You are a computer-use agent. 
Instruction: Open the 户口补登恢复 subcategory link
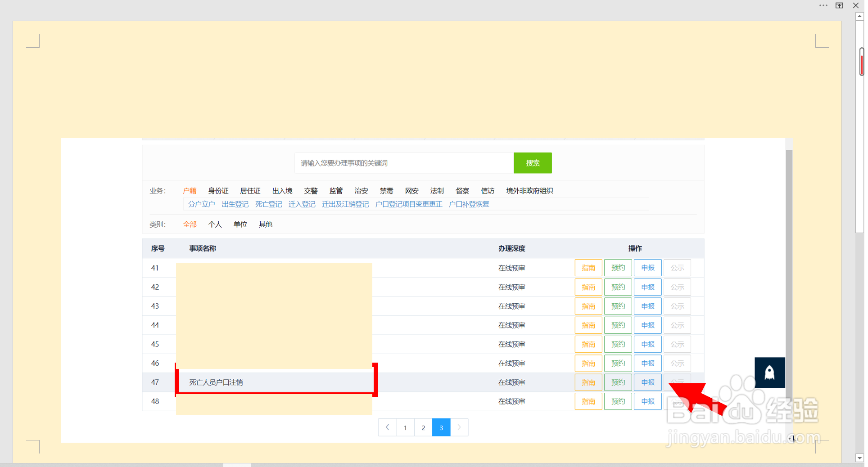point(469,204)
